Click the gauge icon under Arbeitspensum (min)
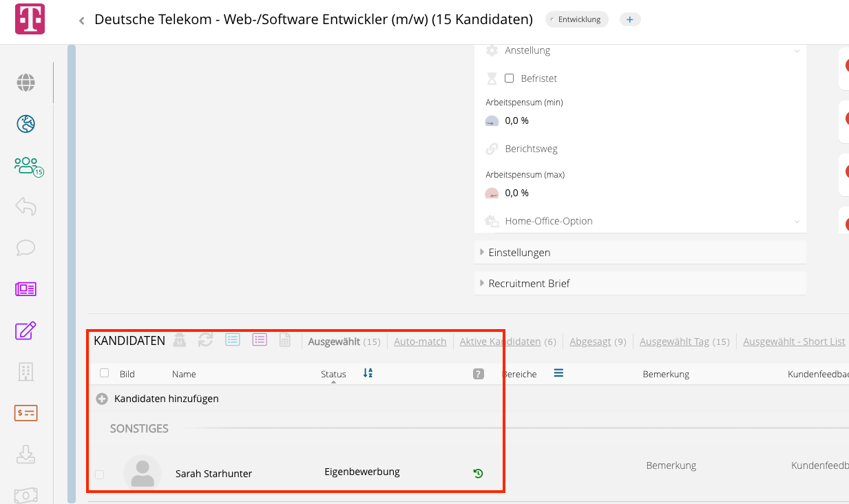 coord(492,120)
